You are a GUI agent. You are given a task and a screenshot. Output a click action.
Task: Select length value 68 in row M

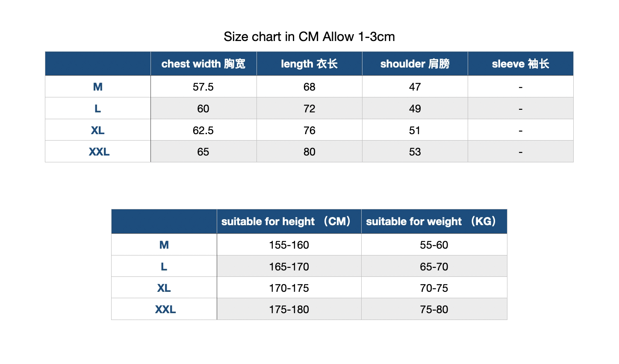coord(309,87)
